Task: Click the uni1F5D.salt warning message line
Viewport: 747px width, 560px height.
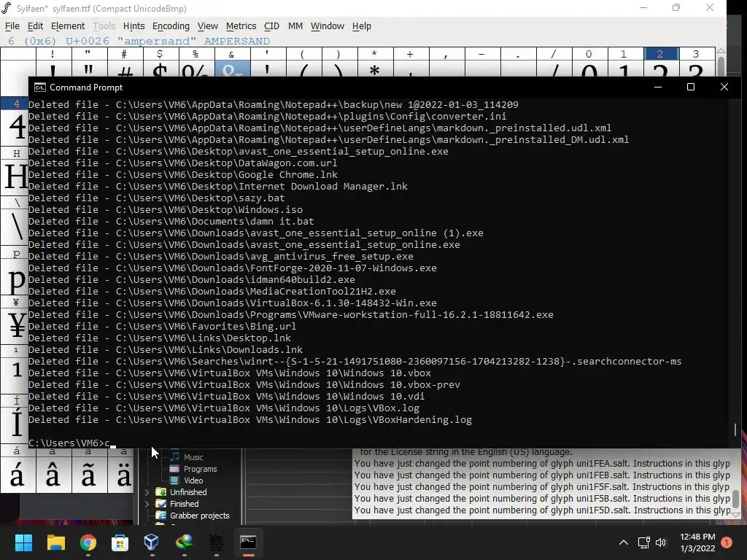Action: click(542, 510)
